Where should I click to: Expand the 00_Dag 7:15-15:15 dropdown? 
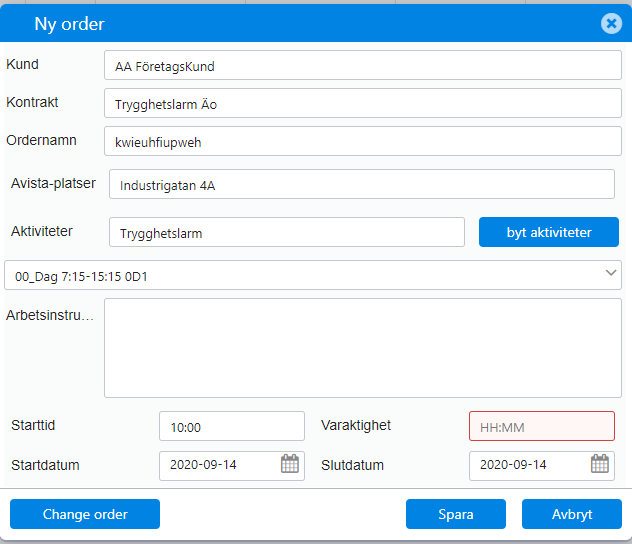[x=313, y=275]
